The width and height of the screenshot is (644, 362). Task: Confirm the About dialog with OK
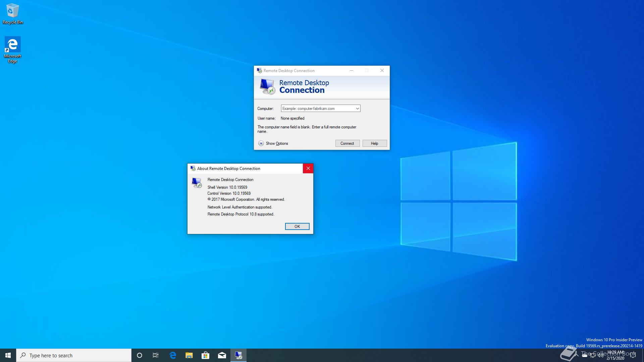[x=297, y=227]
